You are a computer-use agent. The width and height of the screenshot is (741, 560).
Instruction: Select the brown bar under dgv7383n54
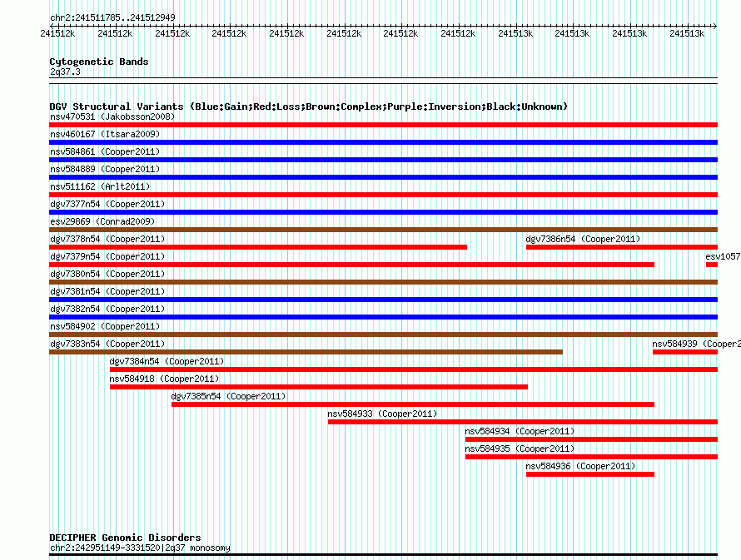coord(306,352)
